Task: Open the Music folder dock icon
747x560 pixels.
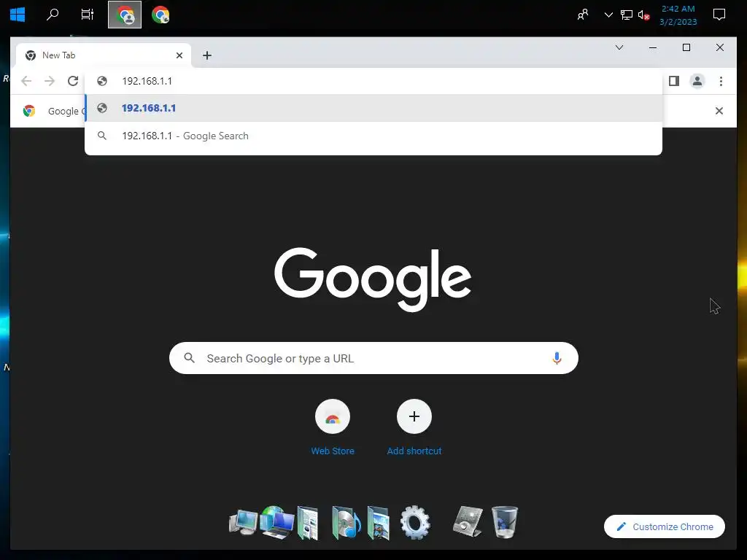Action: 346,523
